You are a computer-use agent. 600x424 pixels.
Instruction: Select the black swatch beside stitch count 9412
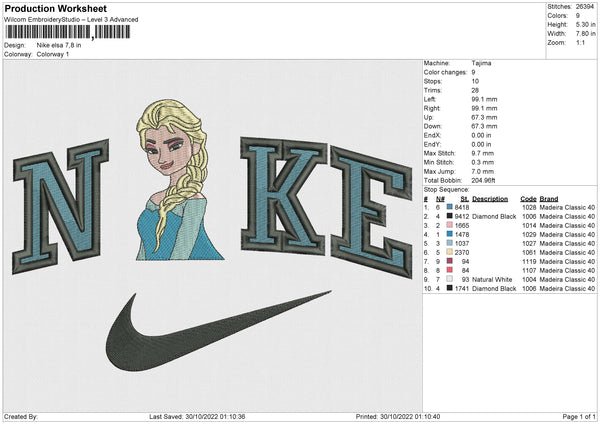tap(450, 216)
